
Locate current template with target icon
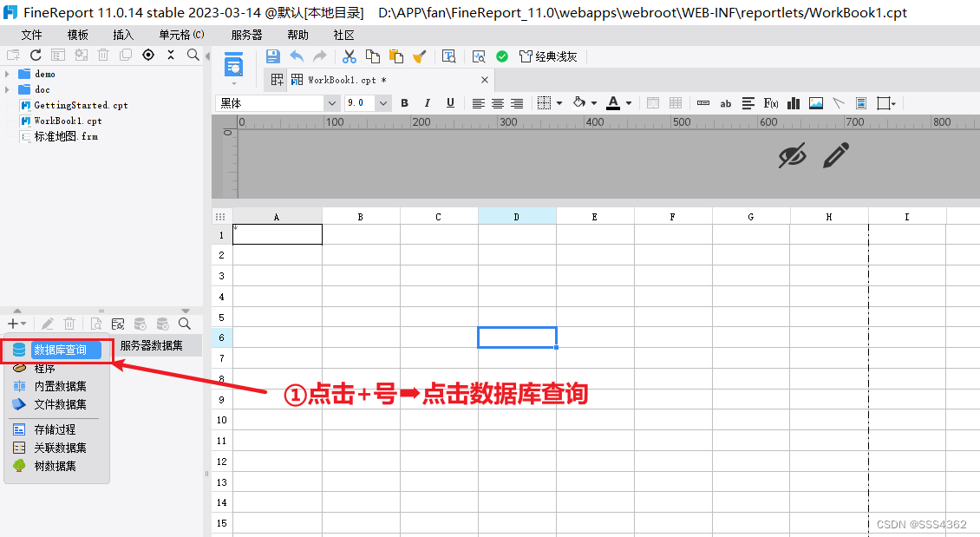tap(148, 55)
